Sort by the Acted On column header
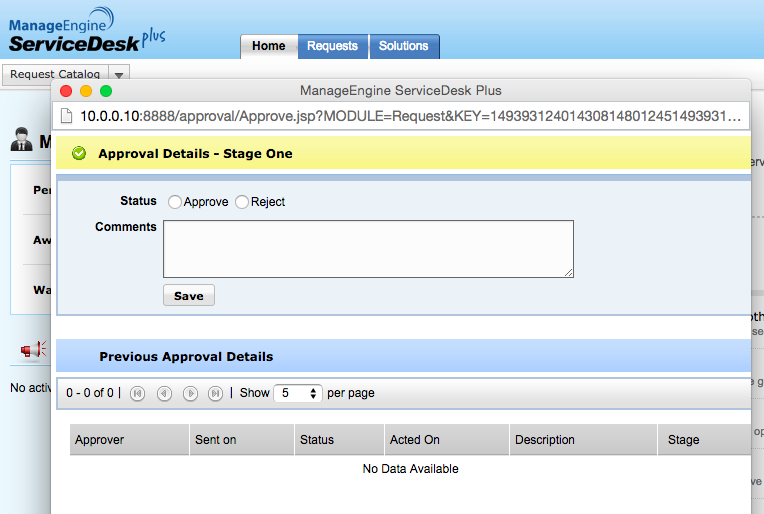The height and width of the screenshot is (514, 764). 447,440
